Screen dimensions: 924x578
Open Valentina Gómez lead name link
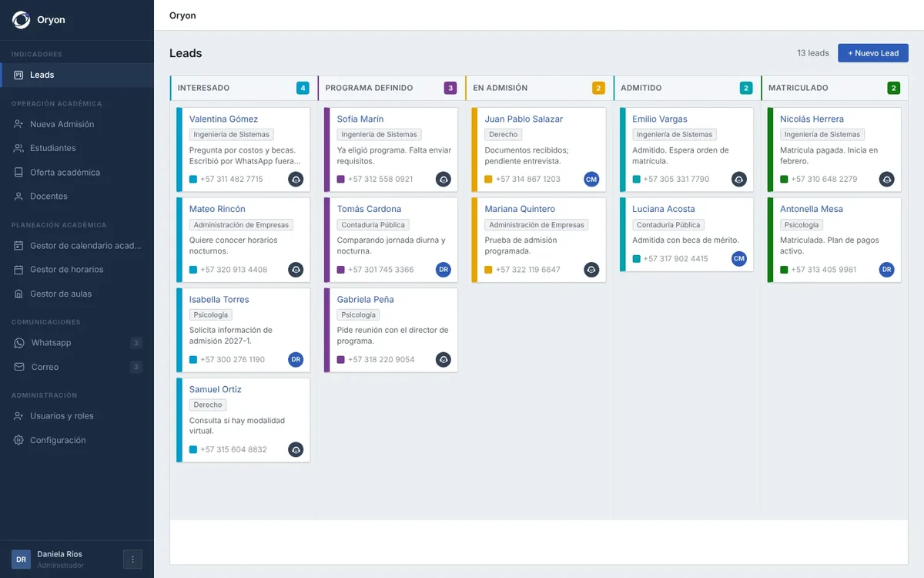pos(223,119)
